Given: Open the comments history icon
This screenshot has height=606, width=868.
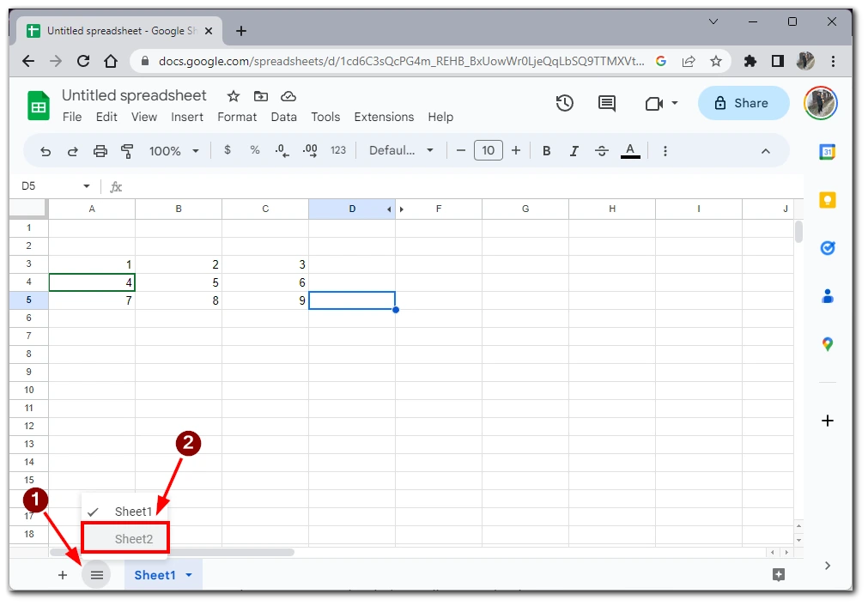Looking at the screenshot, I should click(x=607, y=104).
